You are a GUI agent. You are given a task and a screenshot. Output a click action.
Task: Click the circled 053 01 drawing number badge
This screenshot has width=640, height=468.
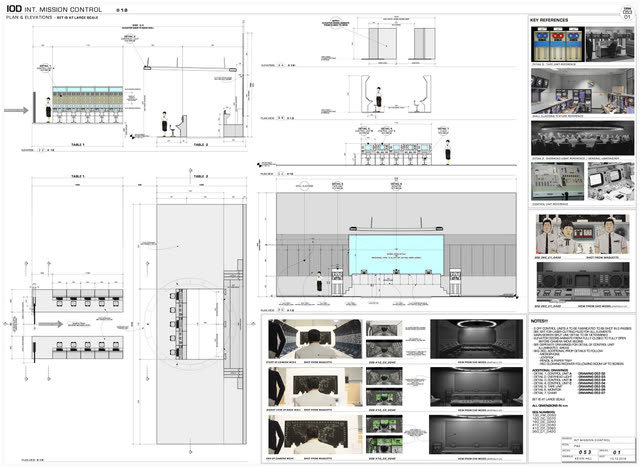pyautogui.click(x=627, y=13)
